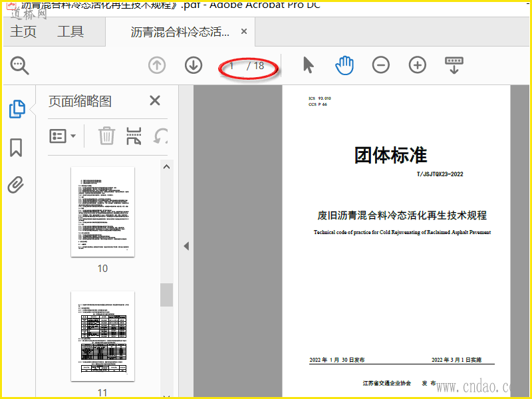The image size is (532, 399).
Task: Click the T/JSJTQX23-2022 standard number
Action: click(x=440, y=174)
